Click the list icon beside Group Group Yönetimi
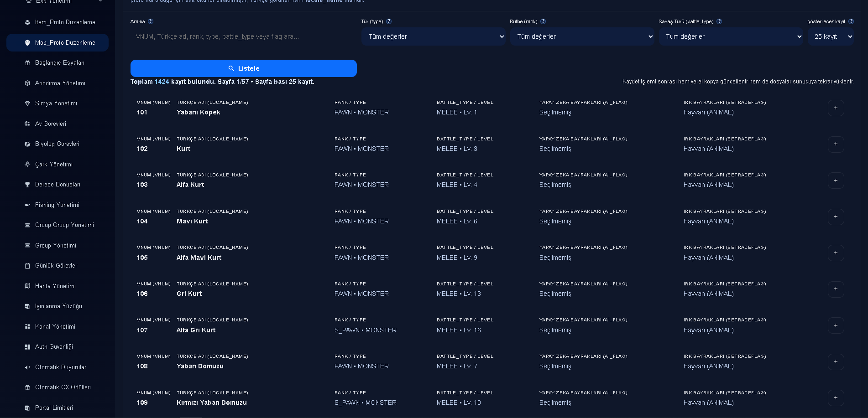The image size is (868, 418). 27,225
